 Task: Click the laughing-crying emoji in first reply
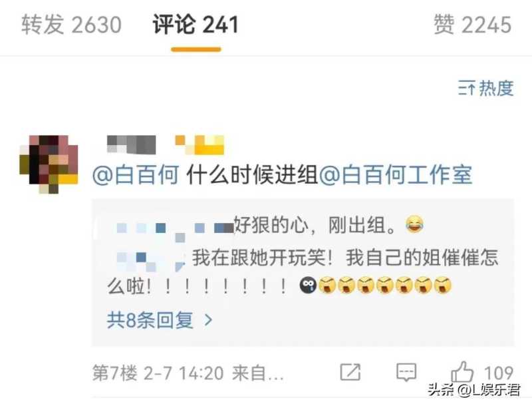[x=414, y=224]
